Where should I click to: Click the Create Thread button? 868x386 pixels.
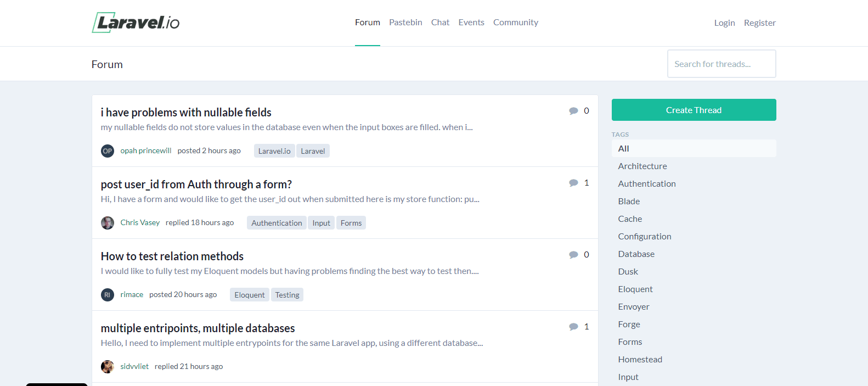(694, 110)
